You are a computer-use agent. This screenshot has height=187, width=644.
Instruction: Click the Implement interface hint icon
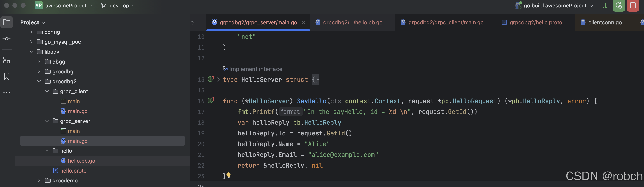[x=225, y=69]
